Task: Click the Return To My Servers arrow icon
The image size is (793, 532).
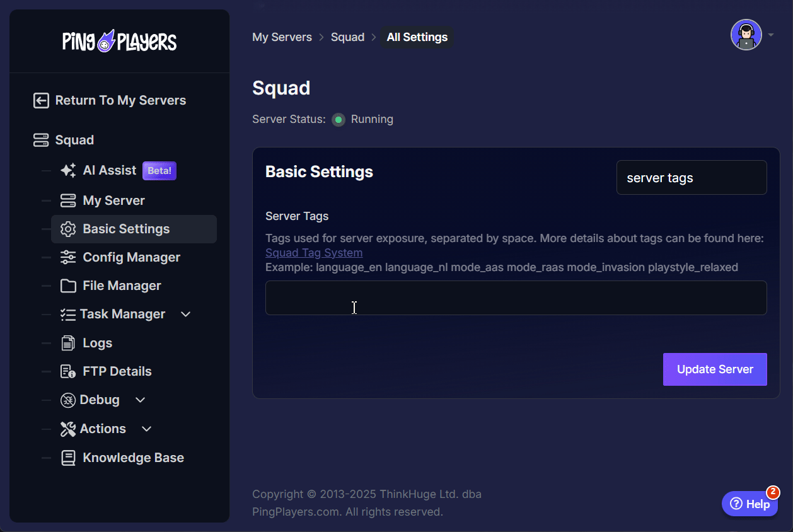Action: click(x=41, y=100)
